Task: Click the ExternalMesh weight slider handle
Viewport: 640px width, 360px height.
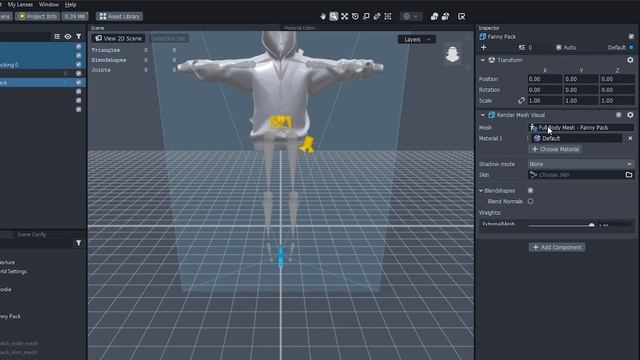Action: coord(591,225)
